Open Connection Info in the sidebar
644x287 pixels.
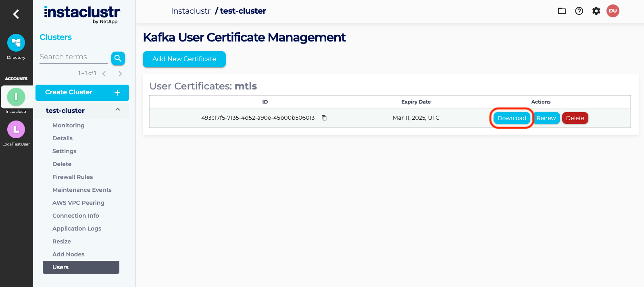point(76,216)
